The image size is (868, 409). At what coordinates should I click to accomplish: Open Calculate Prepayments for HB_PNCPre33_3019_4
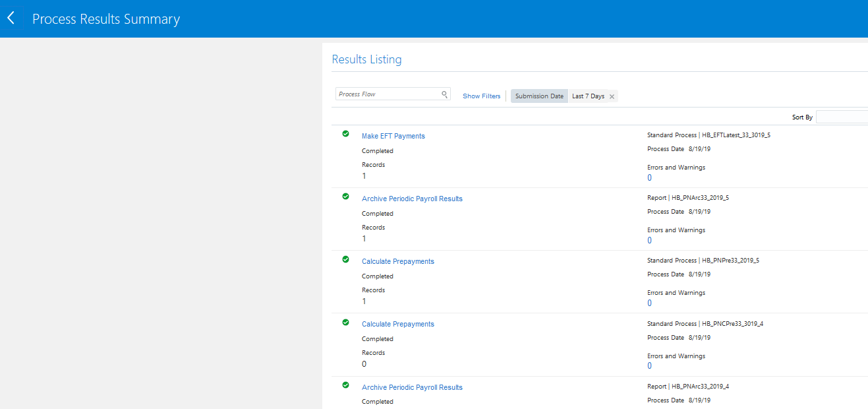click(397, 324)
